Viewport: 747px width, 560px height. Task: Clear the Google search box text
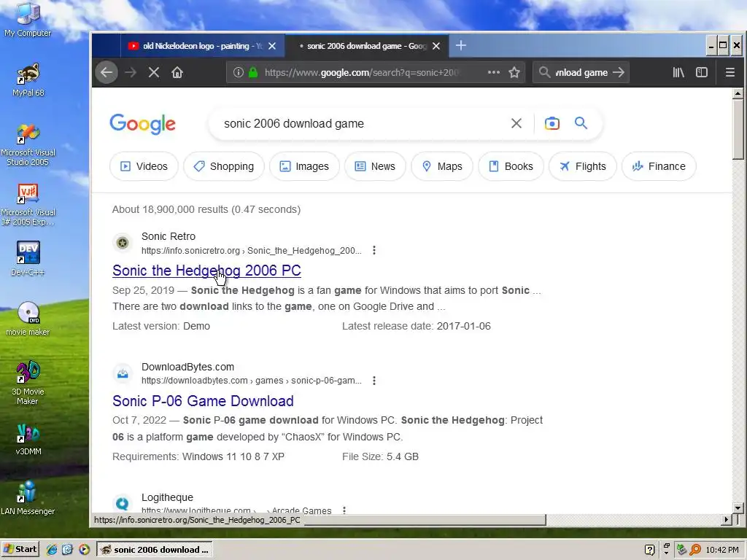click(516, 123)
